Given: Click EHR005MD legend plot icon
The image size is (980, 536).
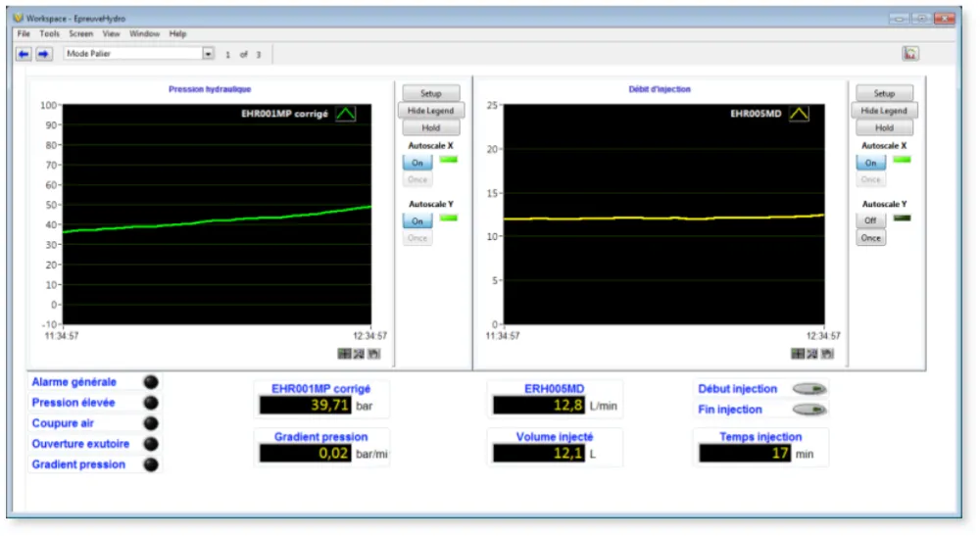Looking at the screenshot, I should 799,114.
